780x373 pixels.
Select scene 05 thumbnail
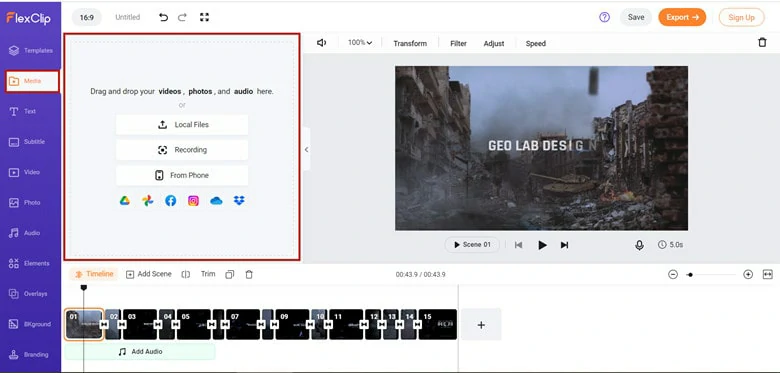click(194, 324)
